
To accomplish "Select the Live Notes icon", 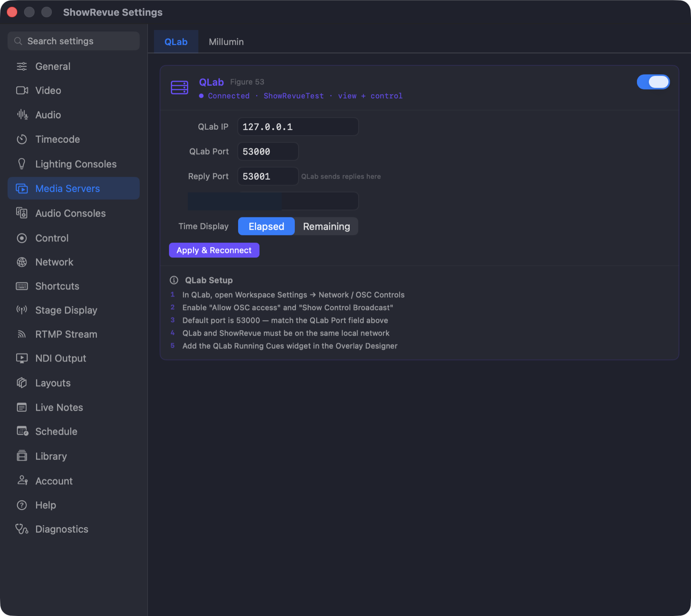I will 22,407.
